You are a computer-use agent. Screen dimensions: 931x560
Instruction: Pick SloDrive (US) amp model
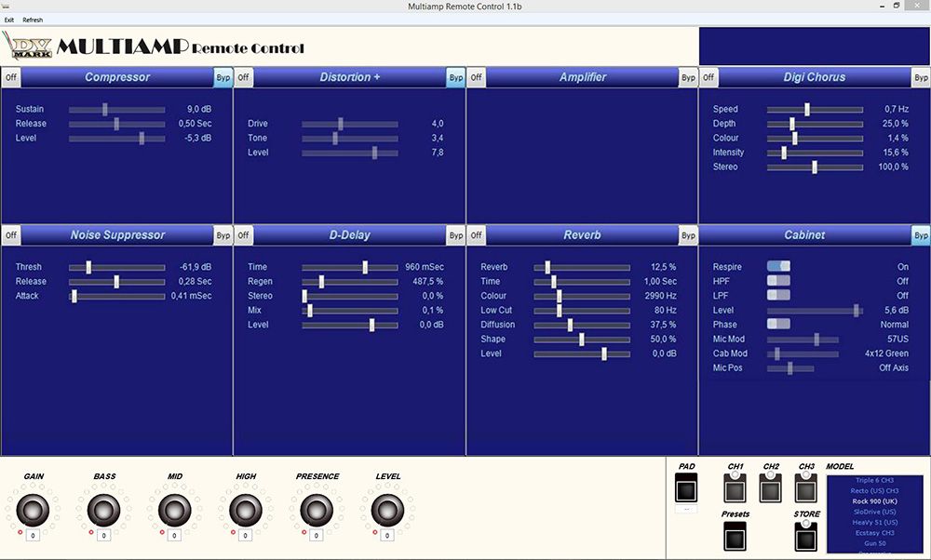[x=874, y=512]
